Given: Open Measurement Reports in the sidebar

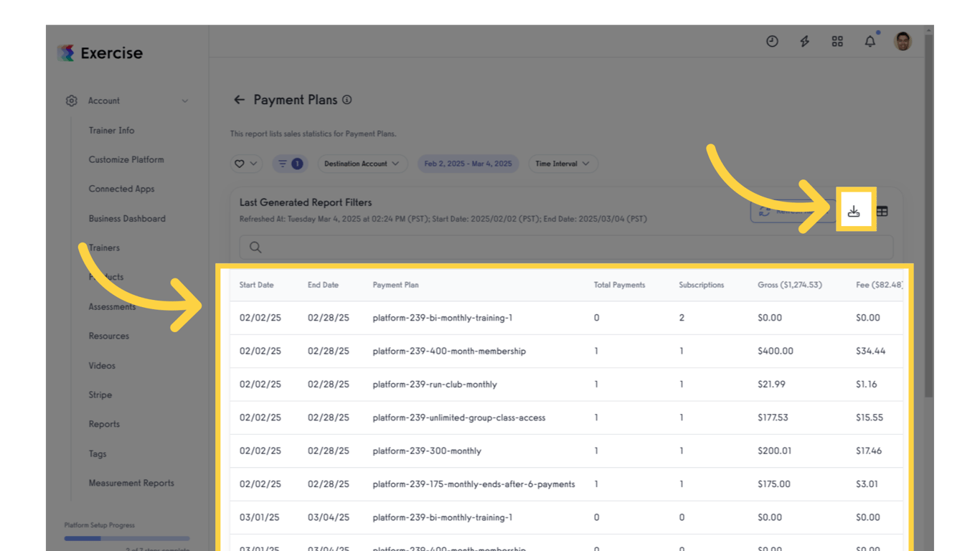Looking at the screenshot, I should coord(131,484).
